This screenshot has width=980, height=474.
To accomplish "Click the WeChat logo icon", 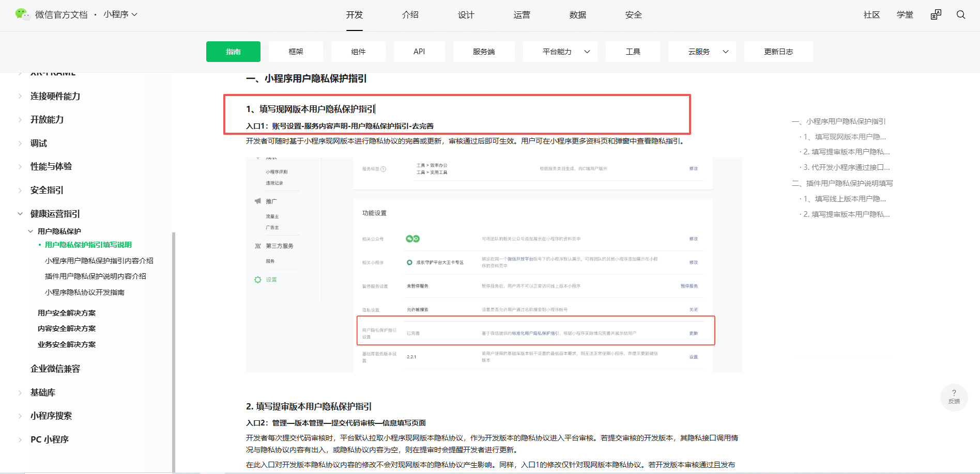I will [x=23, y=14].
